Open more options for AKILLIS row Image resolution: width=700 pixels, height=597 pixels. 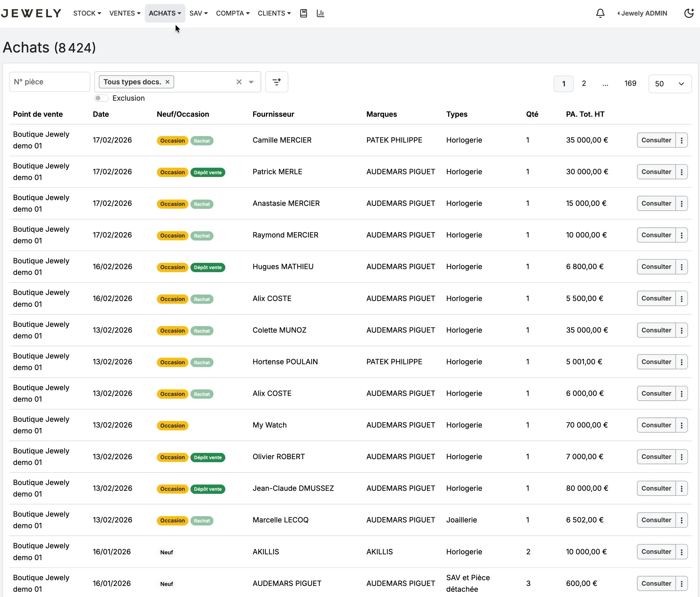[x=681, y=552]
